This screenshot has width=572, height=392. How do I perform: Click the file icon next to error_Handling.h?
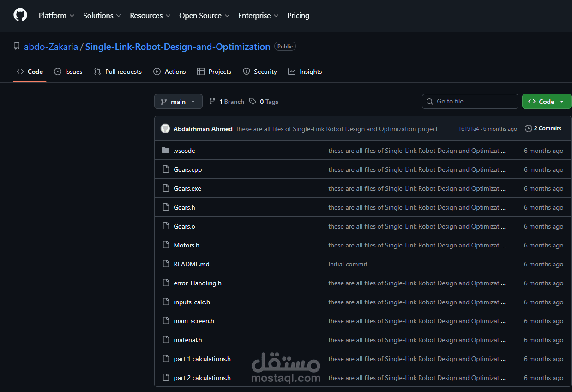tap(166, 283)
